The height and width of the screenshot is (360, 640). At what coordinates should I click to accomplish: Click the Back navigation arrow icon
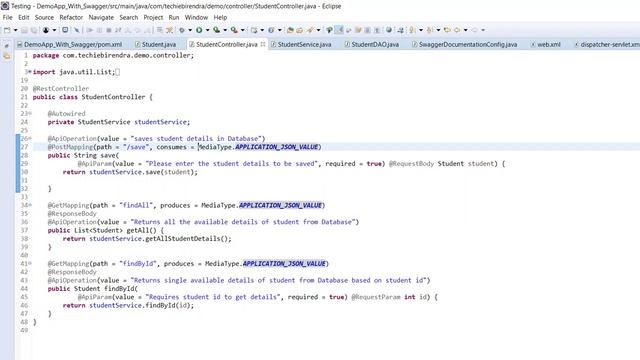coord(457,30)
